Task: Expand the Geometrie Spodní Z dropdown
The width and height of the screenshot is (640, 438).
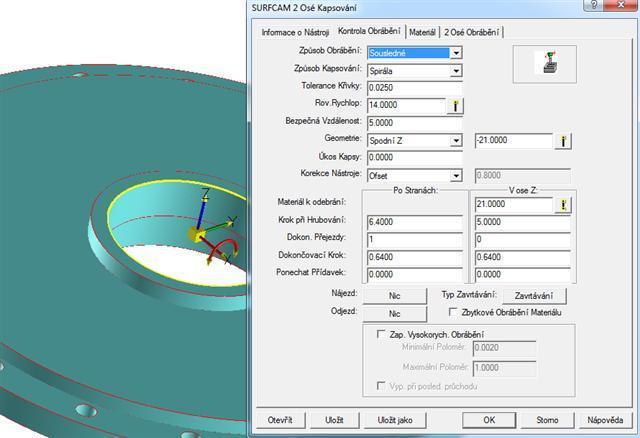Action: (x=456, y=141)
